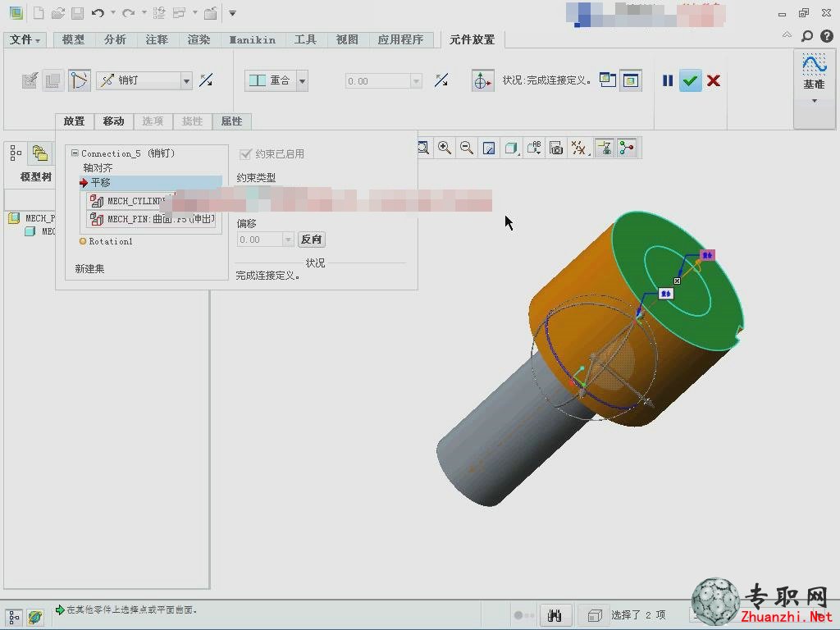
Task: Open the redo history dropdown arrow
Action: [x=144, y=13]
